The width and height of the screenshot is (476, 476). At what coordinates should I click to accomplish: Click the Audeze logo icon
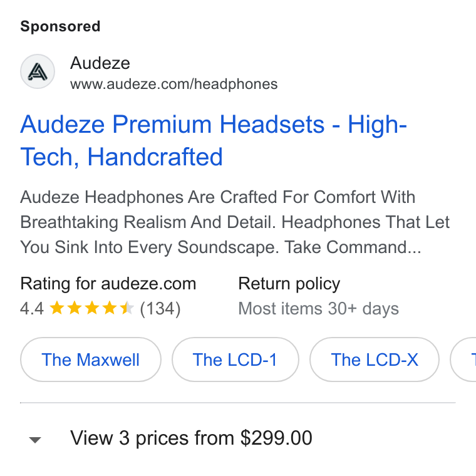[38, 71]
